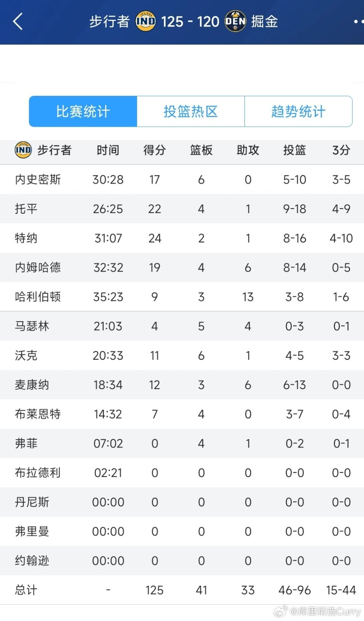Image resolution: width=364 pixels, height=621 pixels.
Task: Tap the 得分 column header
Action: [x=155, y=150]
